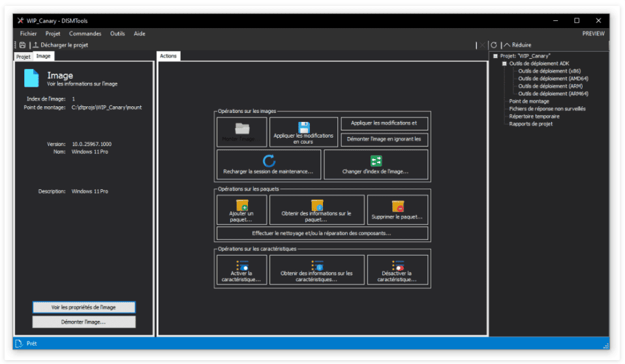Select Outils de déploiement (ARM64)
Viewport: 625px width, 364px height.
[553, 94]
